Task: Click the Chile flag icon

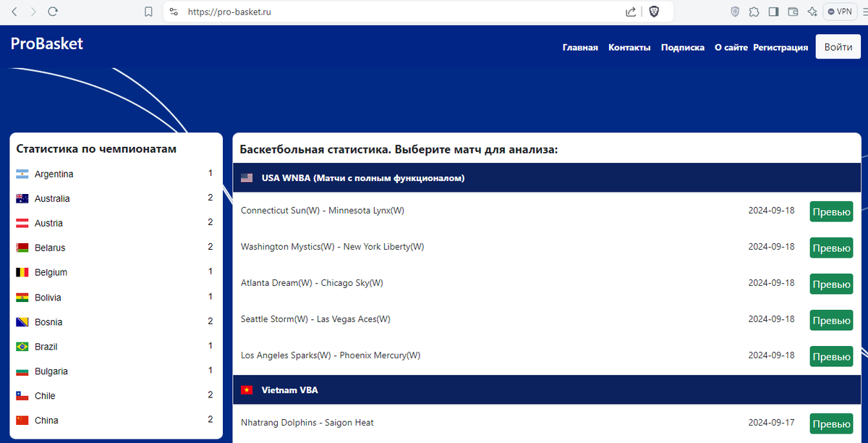Action: click(22, 396)
